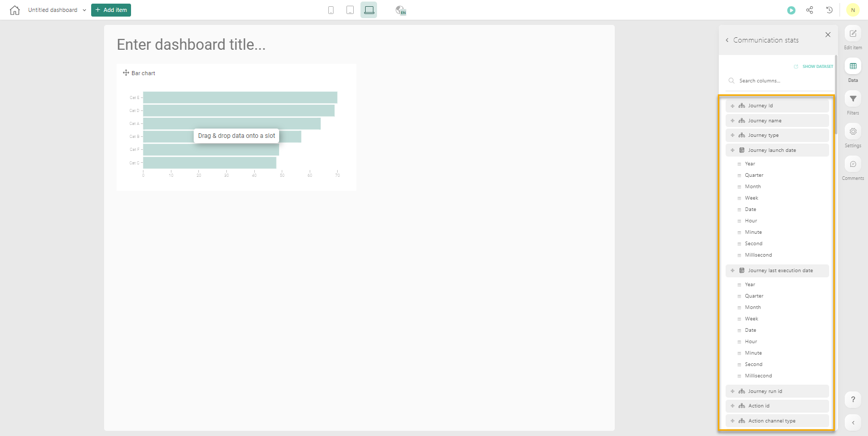Click the green play preview icon
The height and width of the screenshot is (436, 868).
[791, 10]
